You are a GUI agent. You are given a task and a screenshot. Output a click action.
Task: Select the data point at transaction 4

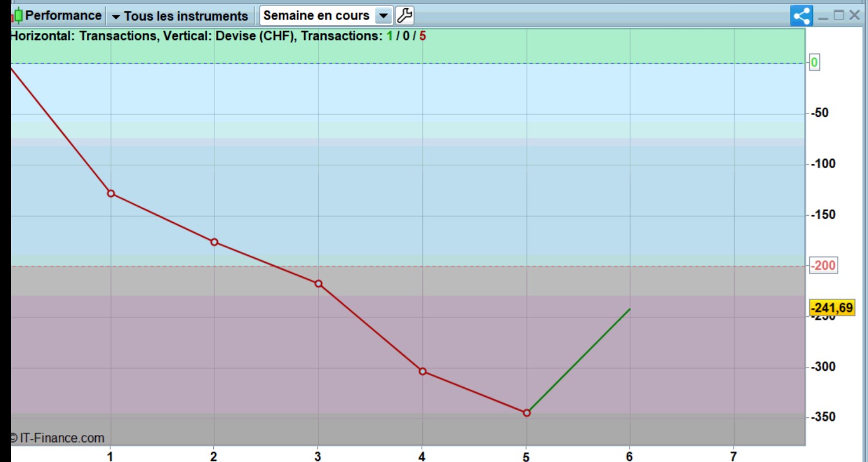[422, 371]
